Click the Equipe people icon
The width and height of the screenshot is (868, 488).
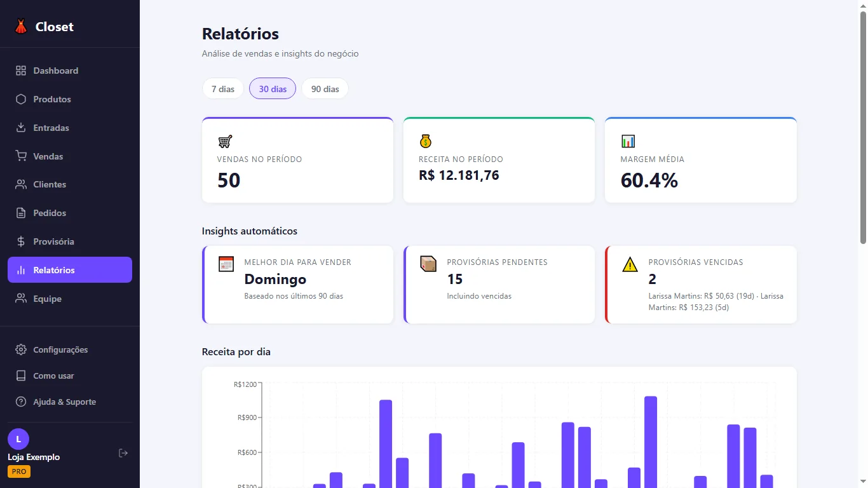[x=21, y=299]
